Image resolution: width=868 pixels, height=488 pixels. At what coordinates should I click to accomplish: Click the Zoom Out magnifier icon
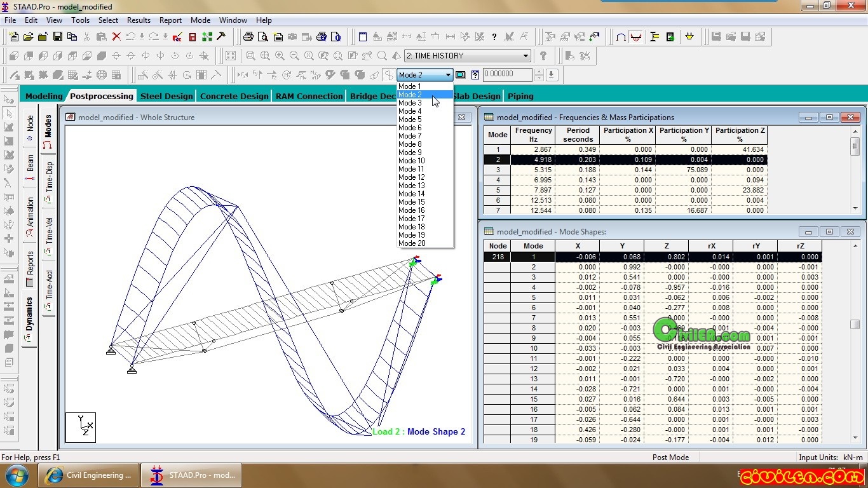294,56
